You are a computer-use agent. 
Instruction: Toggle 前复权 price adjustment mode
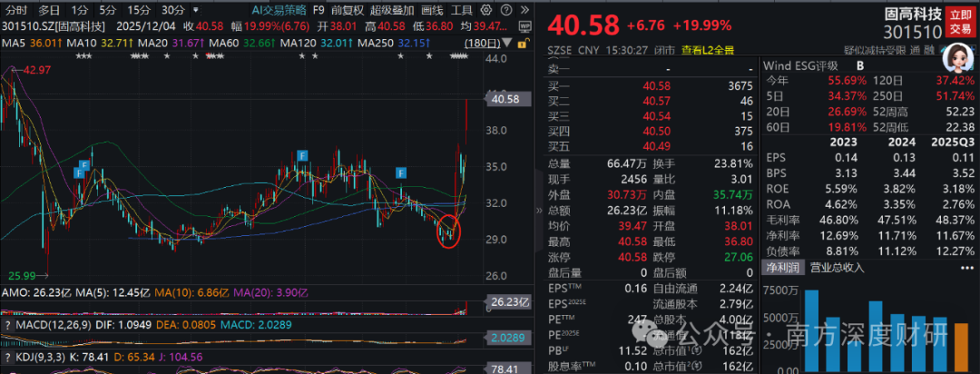tap(347, 10)
